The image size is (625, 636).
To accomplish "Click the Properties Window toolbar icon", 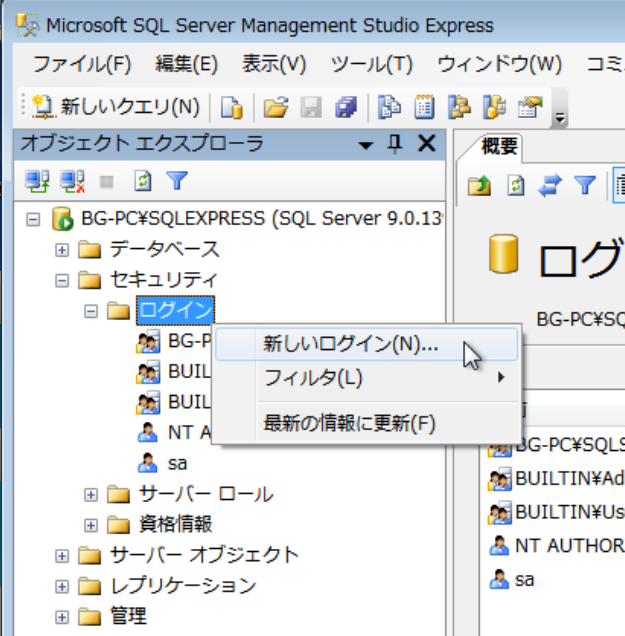I will coord(530,107).
